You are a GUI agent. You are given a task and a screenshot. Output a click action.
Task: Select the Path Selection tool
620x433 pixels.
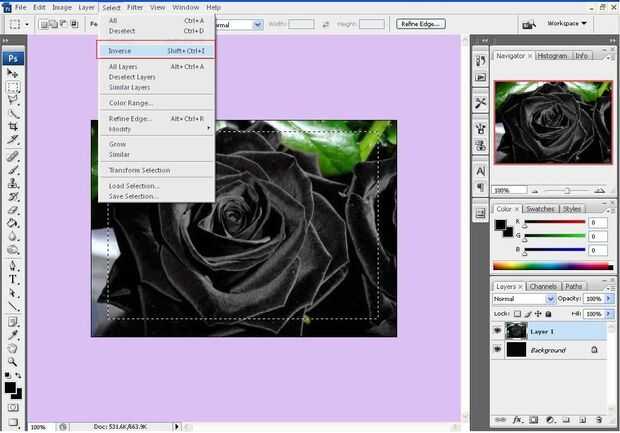[x=13, y=293]
